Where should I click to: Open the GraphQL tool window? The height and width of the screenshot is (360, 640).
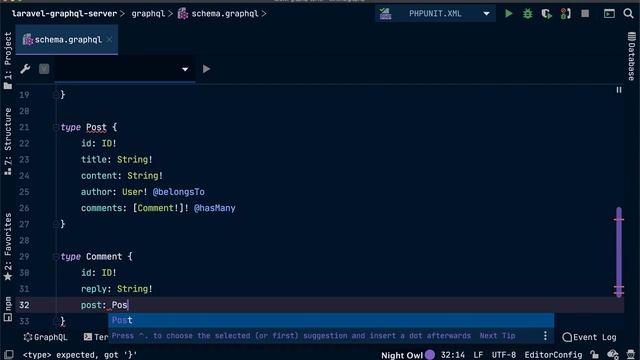(45, 337)
